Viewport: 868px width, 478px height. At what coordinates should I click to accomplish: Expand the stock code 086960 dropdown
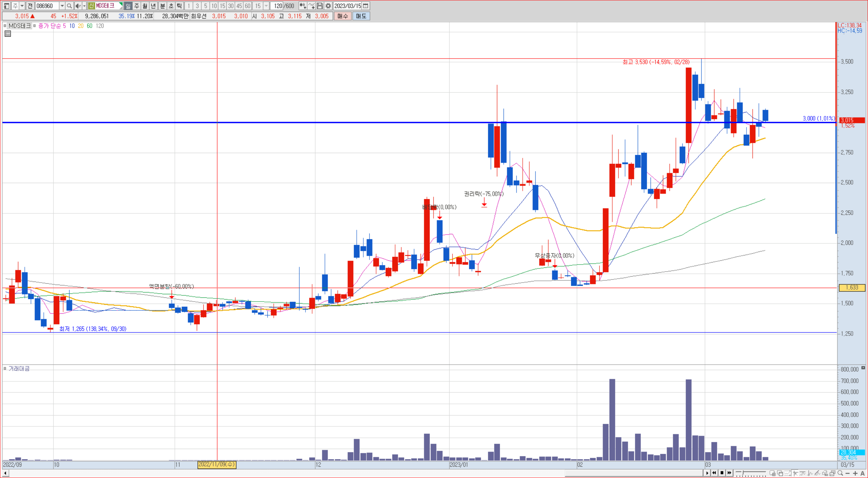coord(62,6)
